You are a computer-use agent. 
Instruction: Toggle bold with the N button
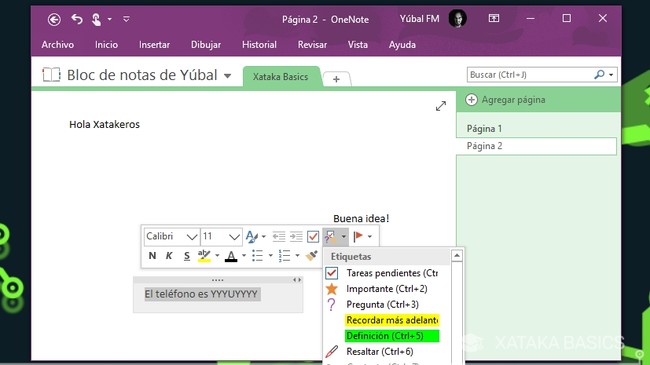(x=152, y=256)
